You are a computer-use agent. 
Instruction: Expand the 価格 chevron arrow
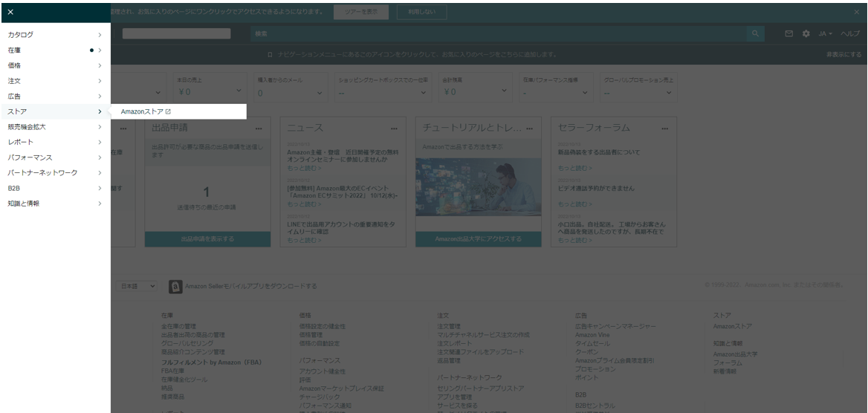(100, 65)
